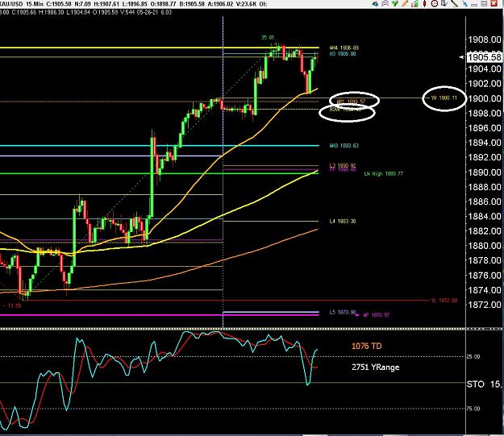The image size is (504, 436).
Task: Click the WH3 1893.63 level label
Action: (344, 146)
